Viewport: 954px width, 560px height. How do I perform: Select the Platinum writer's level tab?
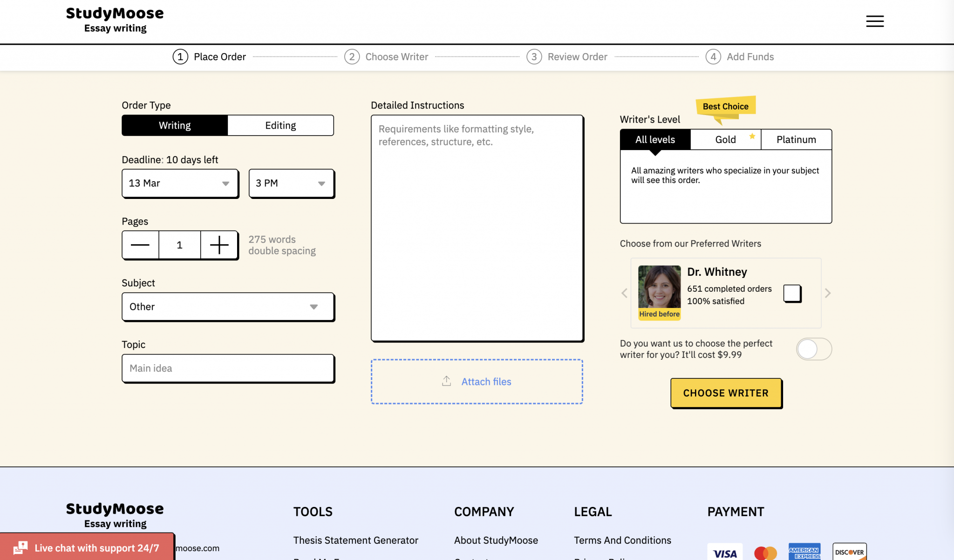[x=796, y=140]
